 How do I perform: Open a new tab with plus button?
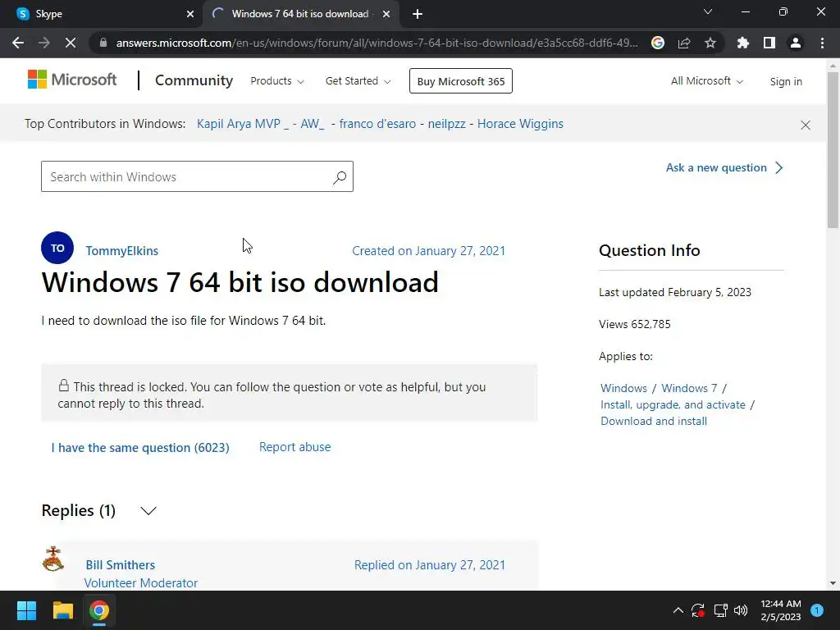click(x=418, y=14)
